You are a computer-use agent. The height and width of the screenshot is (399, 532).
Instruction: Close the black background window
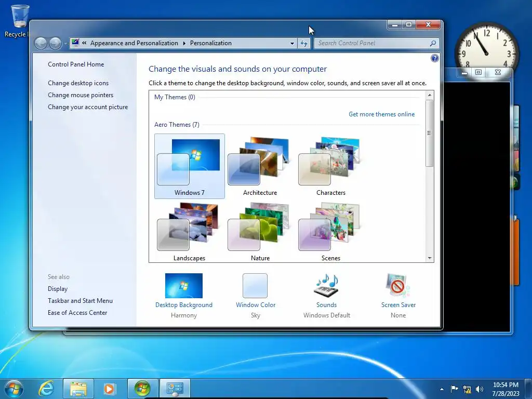tap(498, 72)
